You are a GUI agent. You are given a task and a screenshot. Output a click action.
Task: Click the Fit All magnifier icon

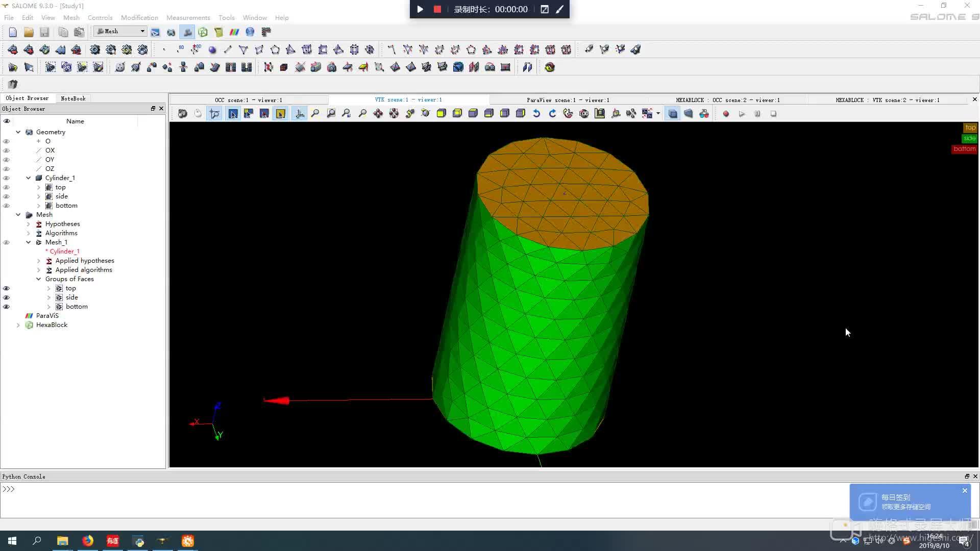point(315,114)
